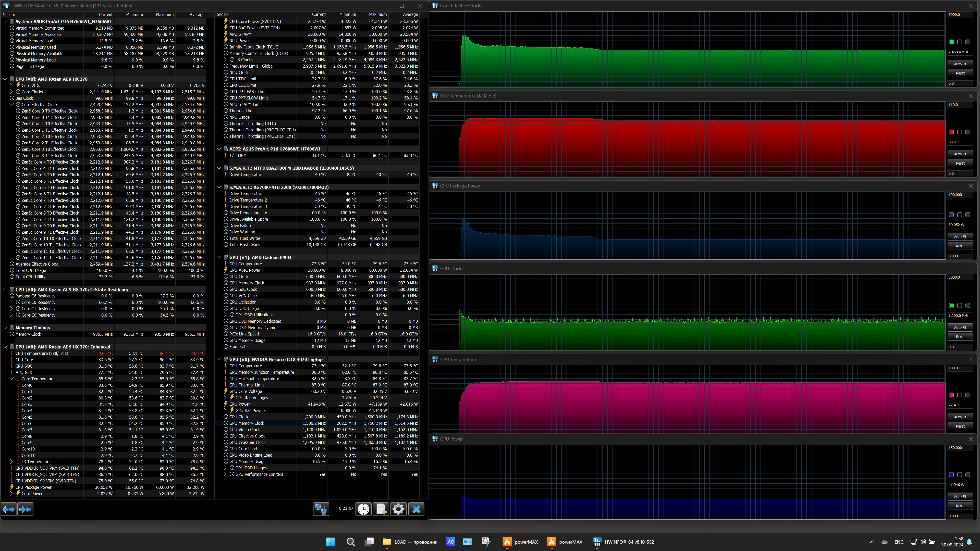Viewport: 980px width, 551px height.
Task: Collapse the Core Effective Clocks tree node
Action: pyautogui.click(x=11, y=105)
